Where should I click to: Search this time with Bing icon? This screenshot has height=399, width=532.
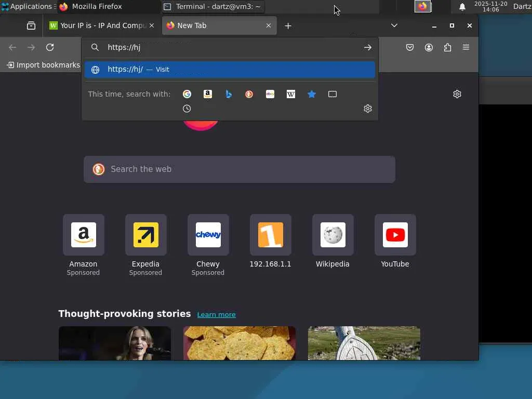[229, 94]
